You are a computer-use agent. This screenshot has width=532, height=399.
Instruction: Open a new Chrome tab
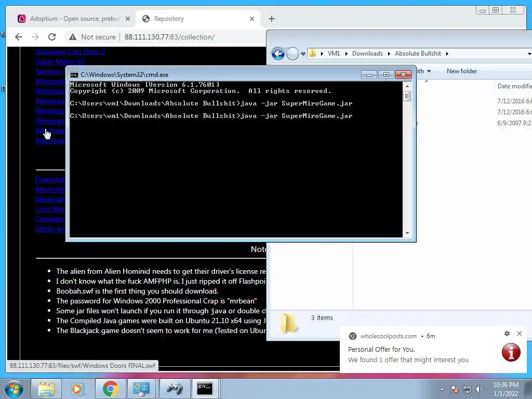271,19
